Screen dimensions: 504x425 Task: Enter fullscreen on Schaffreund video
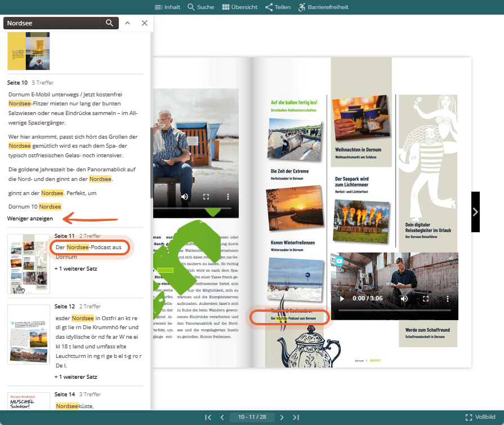pos(426,299)
